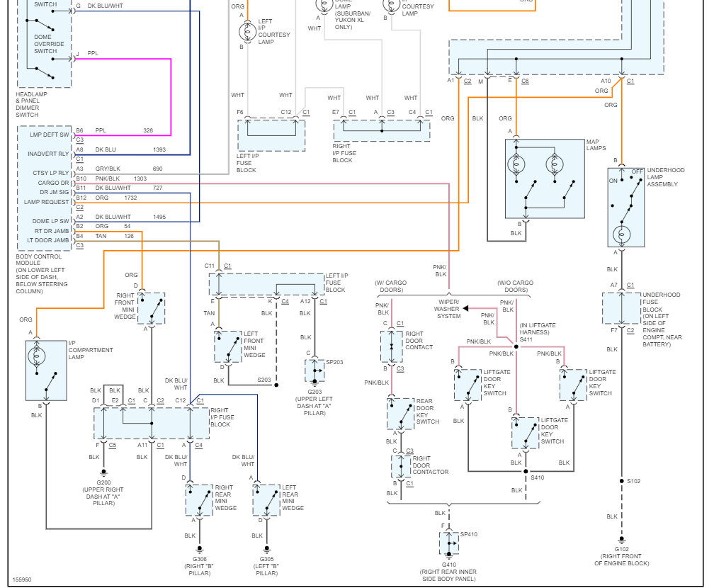The width and height of the screenshot is (714, 588).
Task: Click the S203 splice label
Action: [264, 380]
